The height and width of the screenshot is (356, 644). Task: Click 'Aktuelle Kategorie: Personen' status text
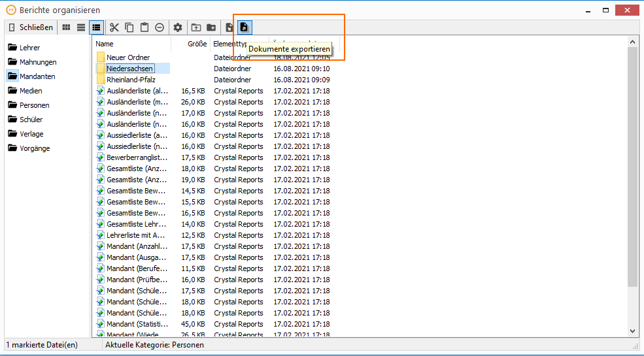tap(154, 345)
